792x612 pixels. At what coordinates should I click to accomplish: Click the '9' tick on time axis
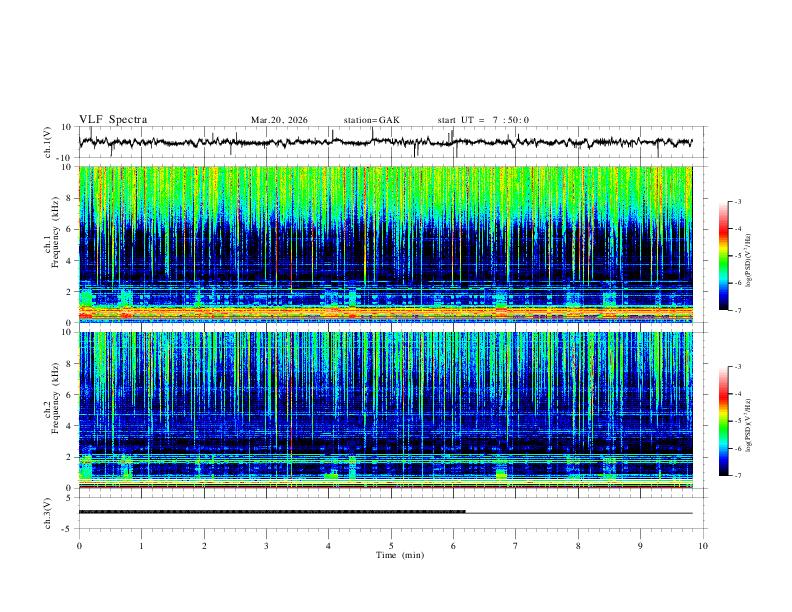pos(640,546)
